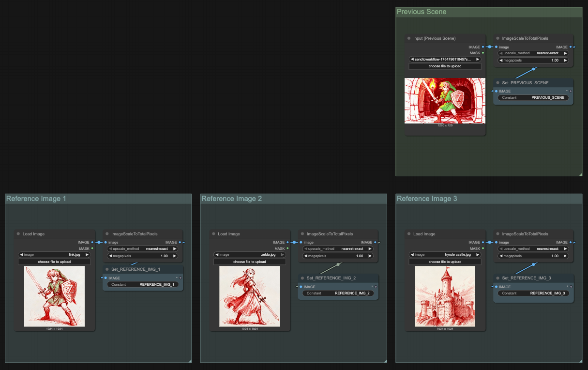
Task: Toggle collapse on Set_REFERENCE_IMG_3 node
Action: click(x=498, y=277)
